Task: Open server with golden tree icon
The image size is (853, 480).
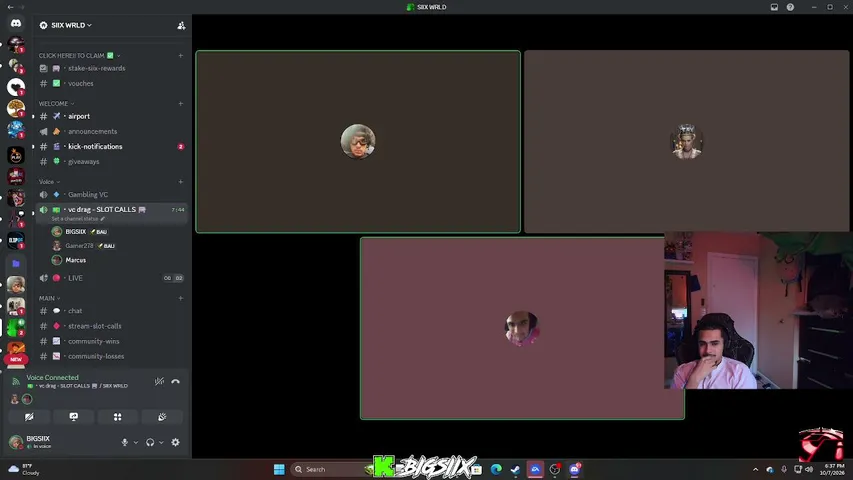Action: pyautogui.click(x=16, y=108)
